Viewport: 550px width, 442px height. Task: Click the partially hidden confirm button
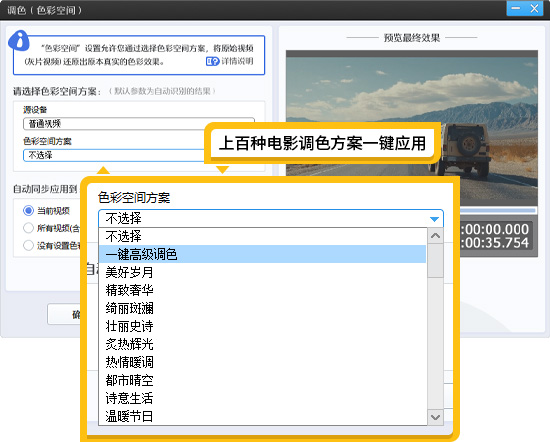pyautogui.click(x=65, y=314)
